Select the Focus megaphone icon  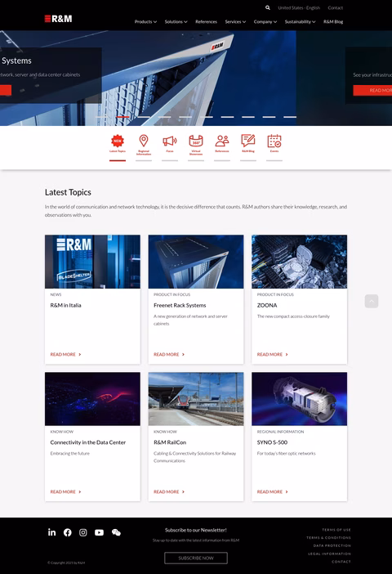pos(170,141)
